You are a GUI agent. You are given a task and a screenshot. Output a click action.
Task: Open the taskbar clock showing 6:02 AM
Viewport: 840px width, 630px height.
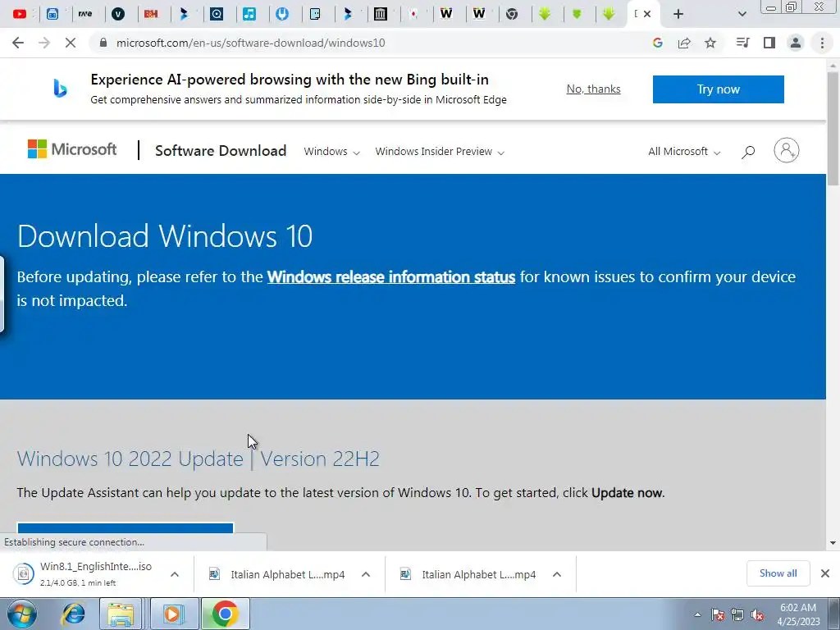pos(798,614)
